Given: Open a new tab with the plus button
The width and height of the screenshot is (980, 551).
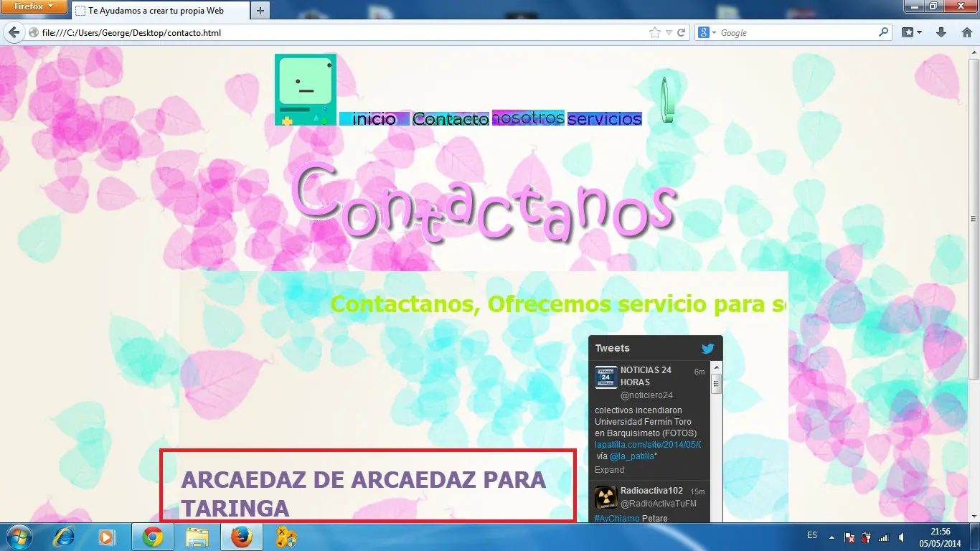Looking at the screenshot, I should pyautogui.click(x=260, y=11).
